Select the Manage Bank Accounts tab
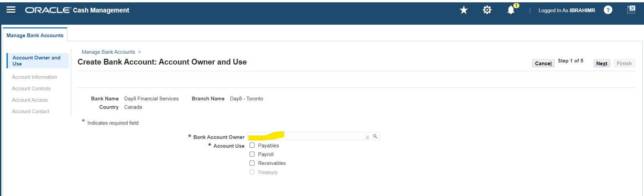Image resolution: width=644 pixels, height=196 pixels. pyautogui.click(x=35, y=35)
